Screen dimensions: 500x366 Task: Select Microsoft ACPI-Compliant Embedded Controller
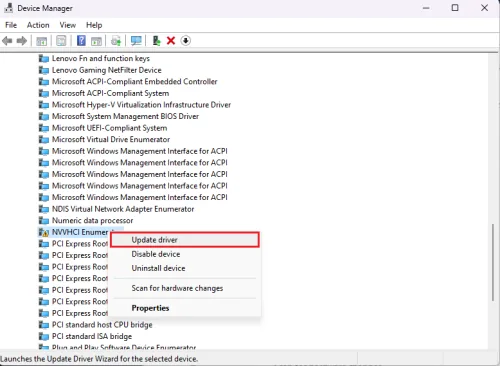[x=135, y=82]
